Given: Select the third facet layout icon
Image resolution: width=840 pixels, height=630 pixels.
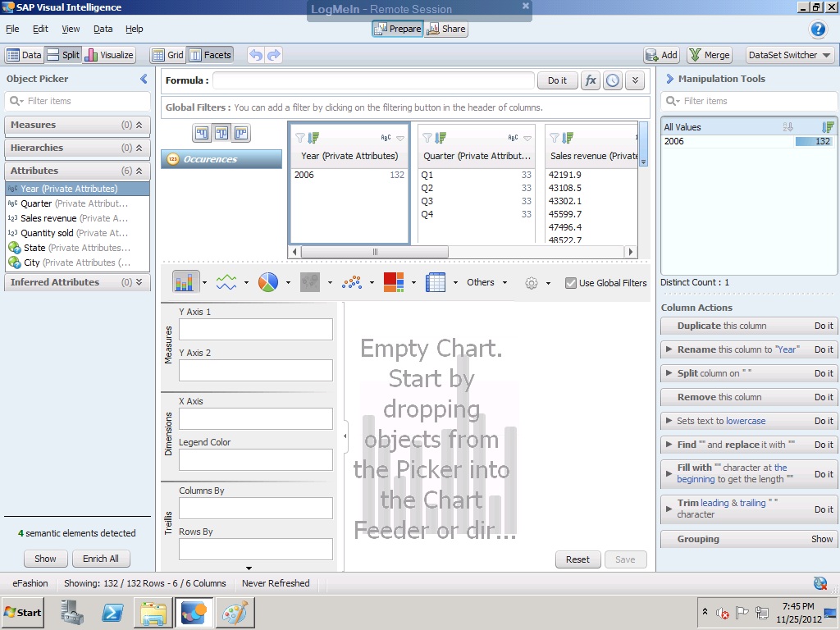Looking at the screenshot, I should tap(241, 133).
